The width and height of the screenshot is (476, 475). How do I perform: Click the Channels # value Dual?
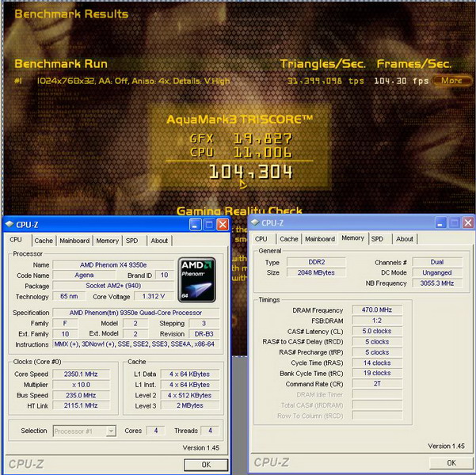tap(437, 262)
